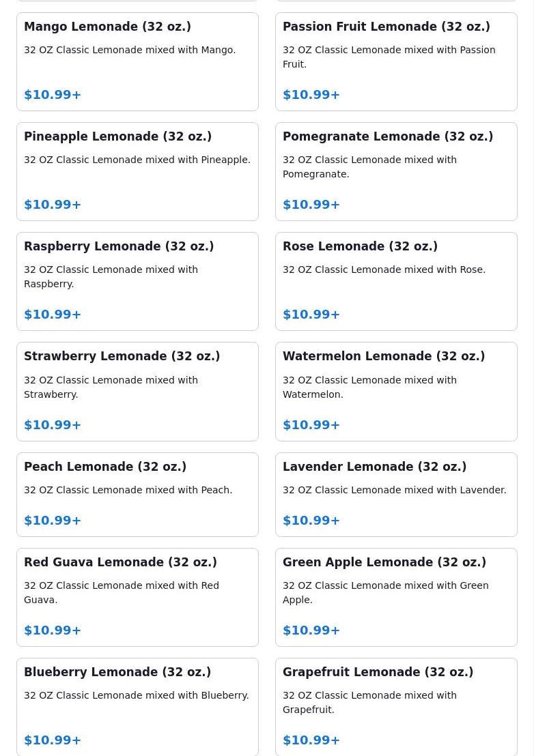The height and width of the screenshot is (756, 534).
Task: Choose Red Guava Lemonade (32 oz.) card
Action: click(x=137, y=598)
